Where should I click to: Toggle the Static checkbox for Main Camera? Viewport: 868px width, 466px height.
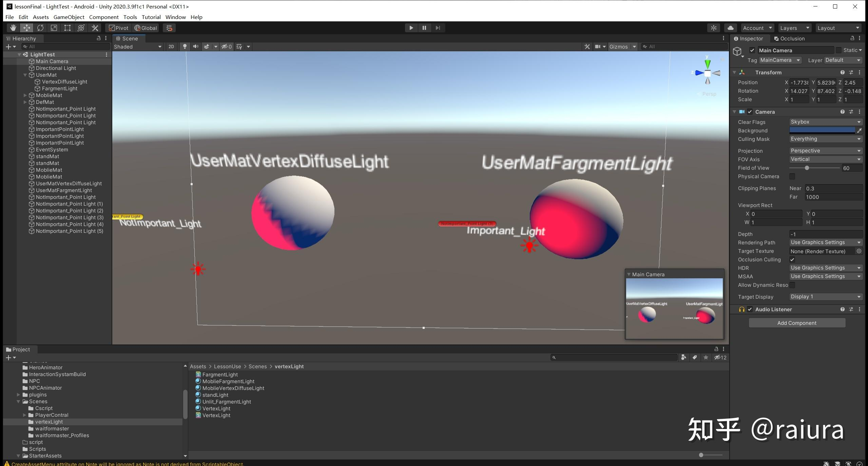click(838, 50)
